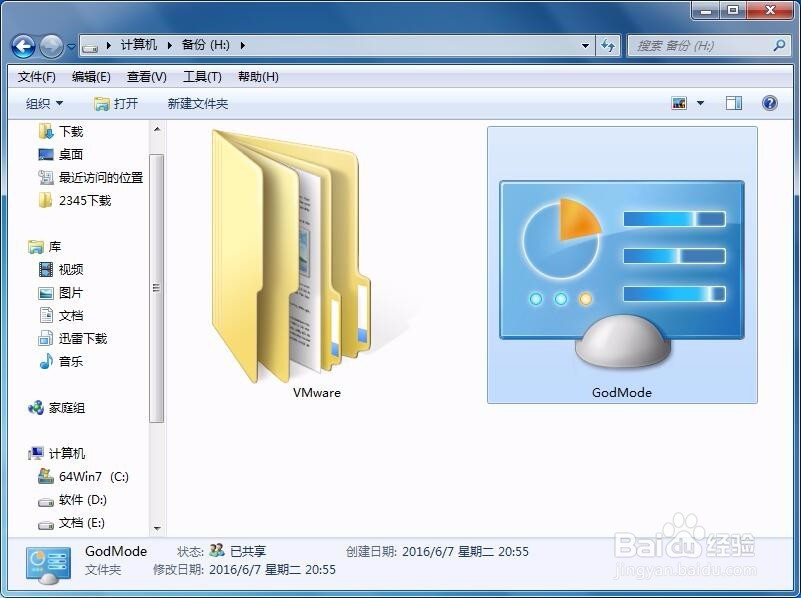Click the 新建文件夹 button
Screen dimensions: 801x598
(x=197, y=102)
